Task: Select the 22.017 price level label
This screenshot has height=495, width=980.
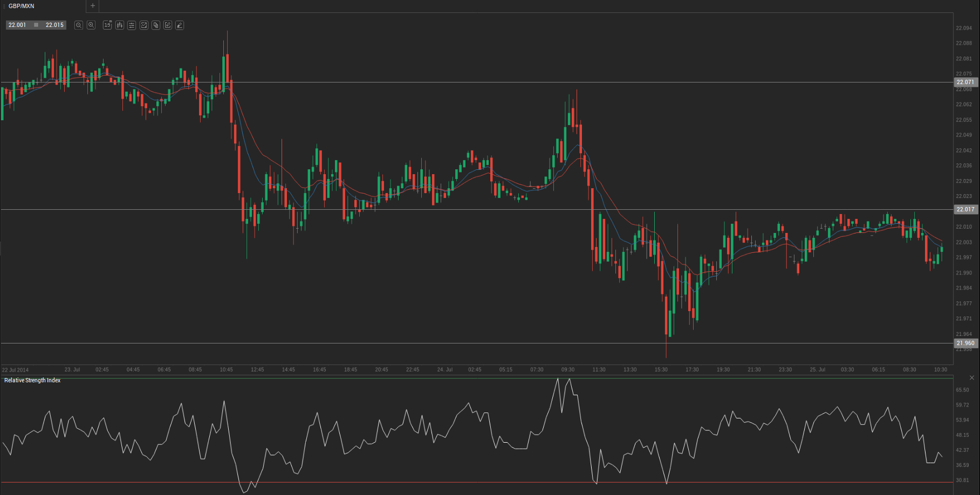Action: (x=965, y=209)
